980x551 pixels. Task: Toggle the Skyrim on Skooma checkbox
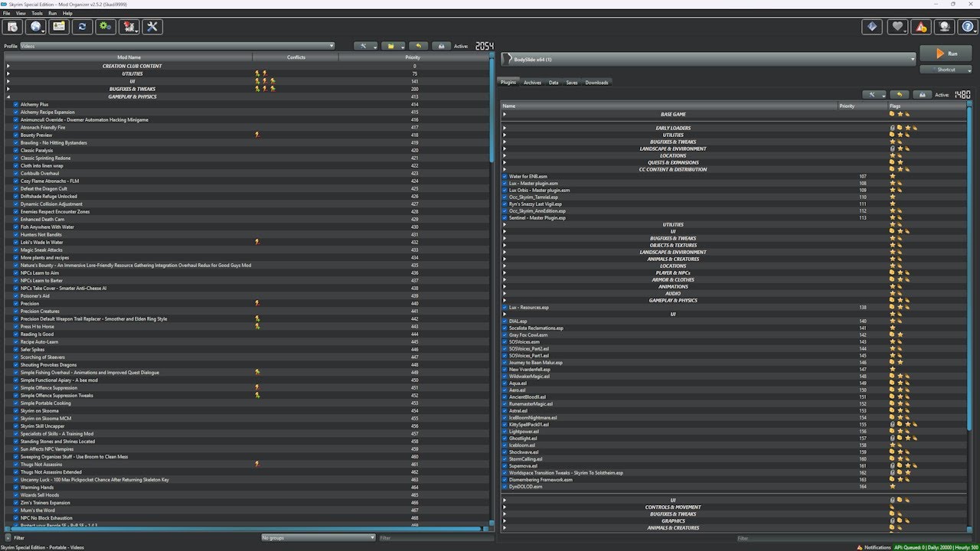point(16,410)
